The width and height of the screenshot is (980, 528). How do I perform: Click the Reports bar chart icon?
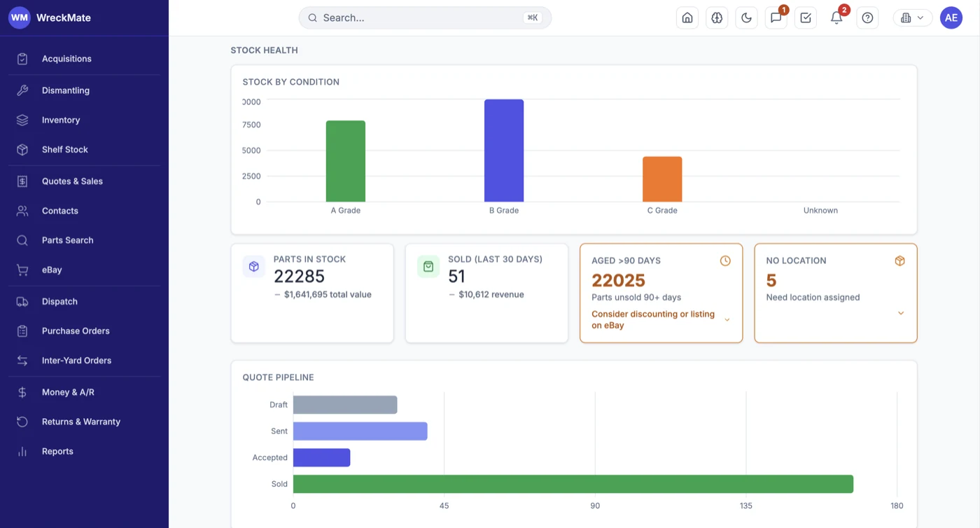(x=22, y=452)
